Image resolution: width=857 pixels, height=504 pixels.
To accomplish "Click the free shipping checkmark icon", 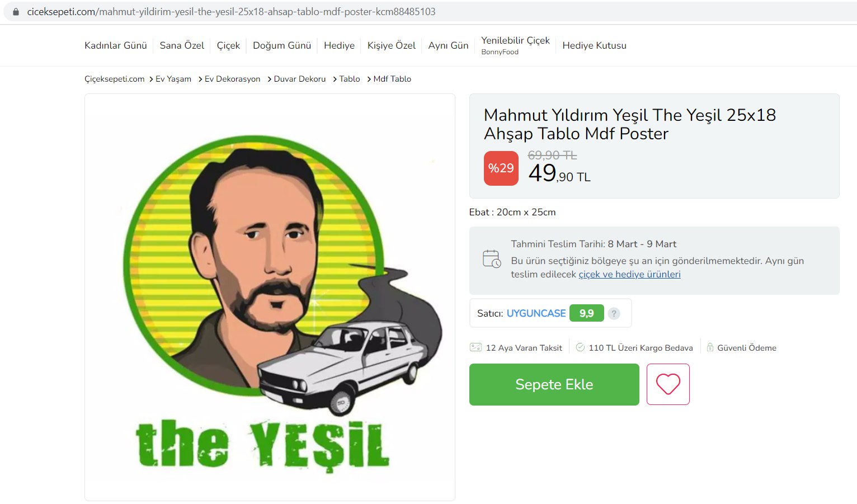I will click(x=580, y=347).
